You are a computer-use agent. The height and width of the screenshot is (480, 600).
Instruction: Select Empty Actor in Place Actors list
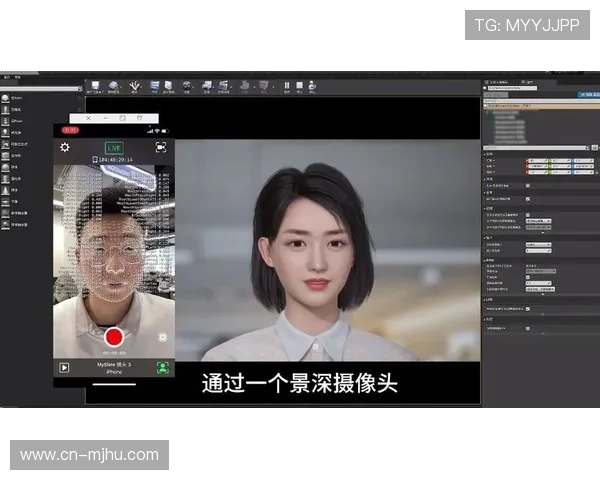pos(13,98)
